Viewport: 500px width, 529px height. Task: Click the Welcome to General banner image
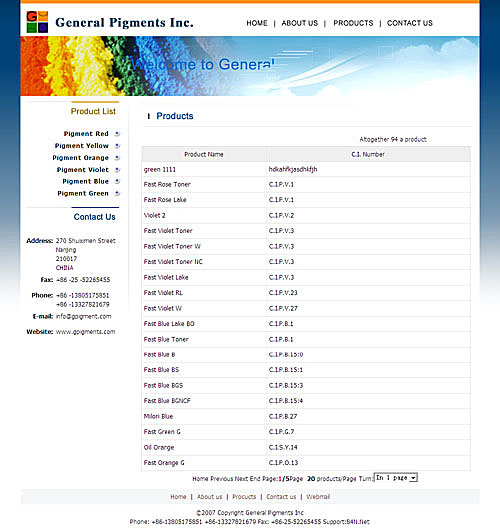(x=250, y=66)
